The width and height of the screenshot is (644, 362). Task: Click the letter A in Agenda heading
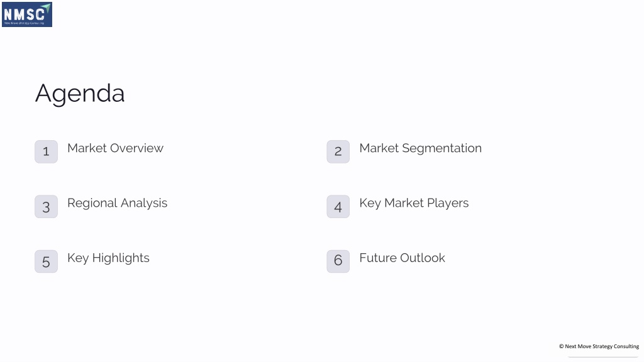43,93
